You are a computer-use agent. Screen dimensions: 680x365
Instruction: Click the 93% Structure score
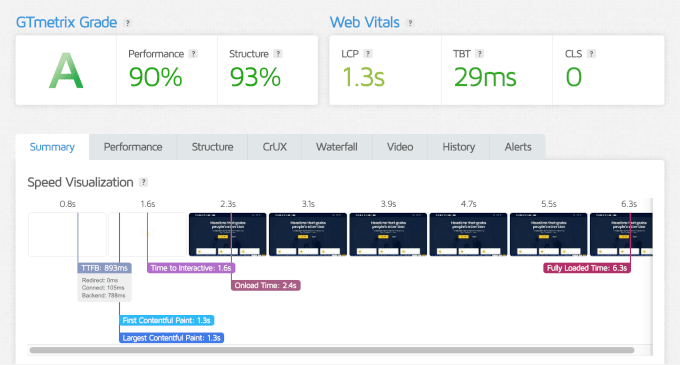click(x=255, y=77)
